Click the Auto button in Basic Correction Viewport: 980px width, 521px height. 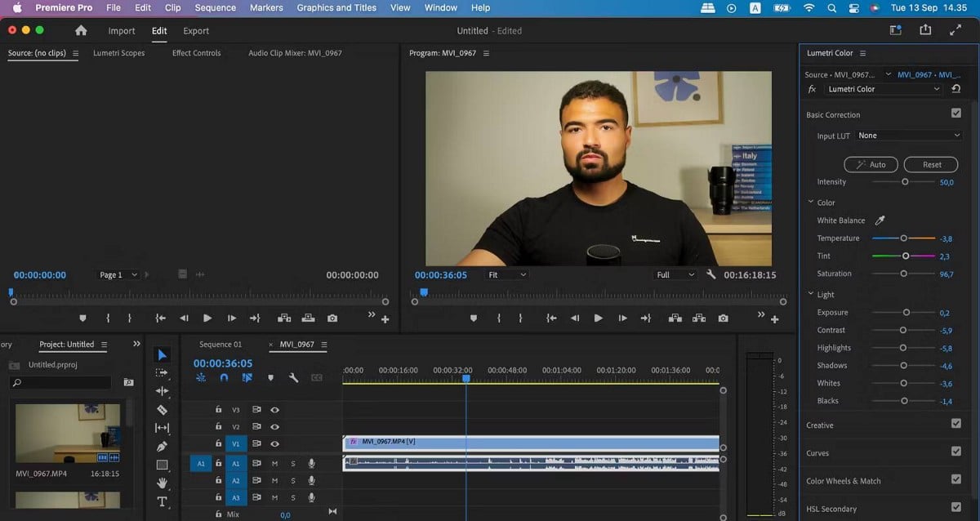click(871, 164)
